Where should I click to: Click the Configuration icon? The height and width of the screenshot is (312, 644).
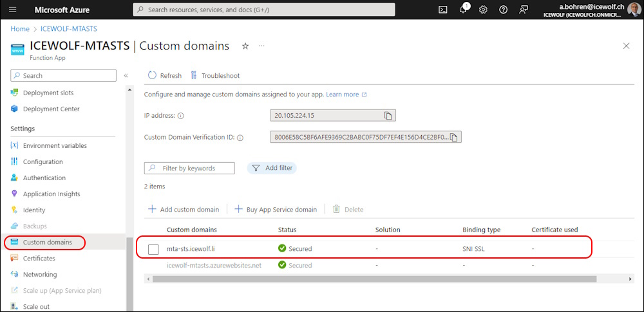pos(14,161)
